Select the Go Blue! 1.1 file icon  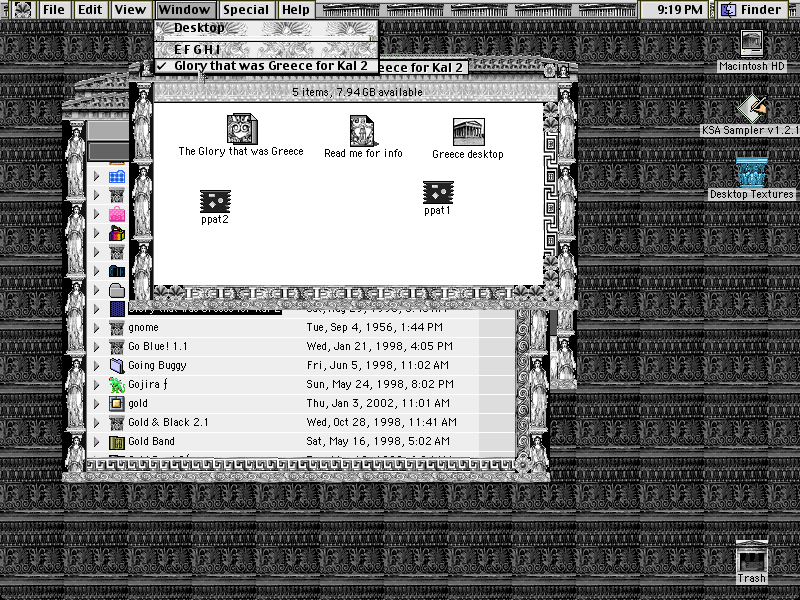[117, 347]
